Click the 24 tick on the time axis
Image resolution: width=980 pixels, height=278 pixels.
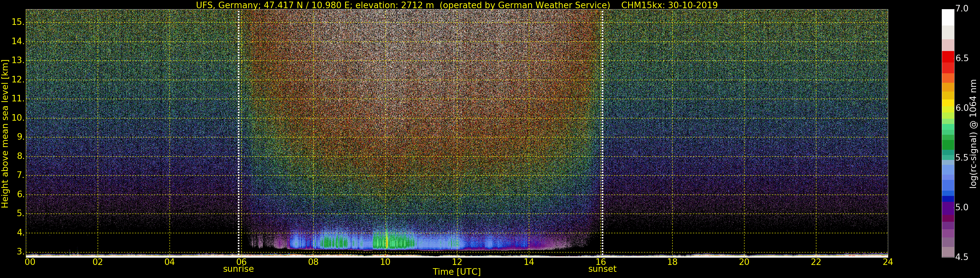(x=888, y=262)
